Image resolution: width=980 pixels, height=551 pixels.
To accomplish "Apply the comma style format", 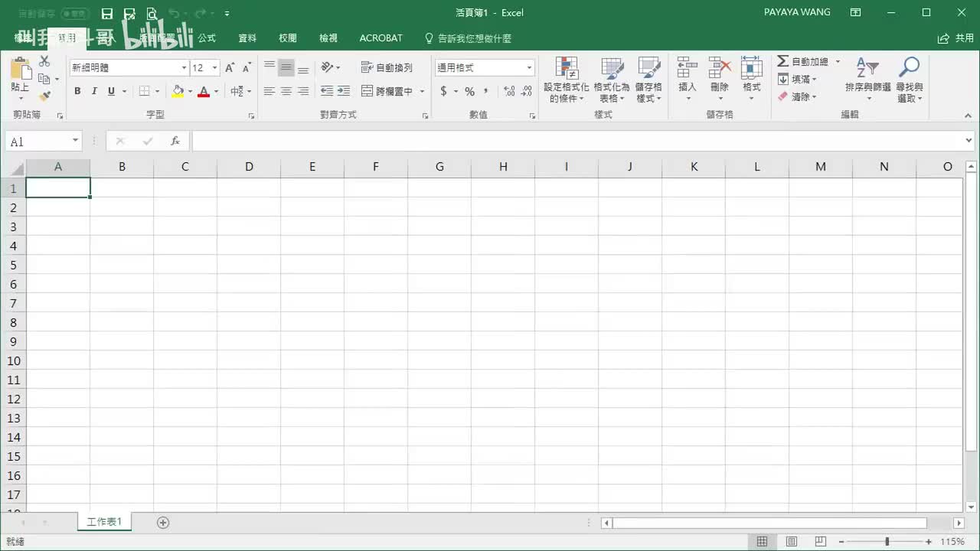I will tap(486, 91).
